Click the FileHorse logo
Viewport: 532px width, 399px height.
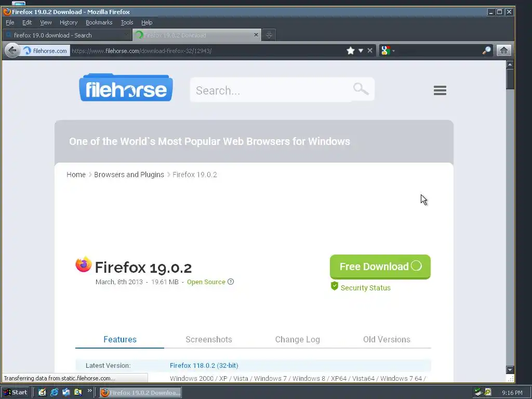[x=126, y=87]
